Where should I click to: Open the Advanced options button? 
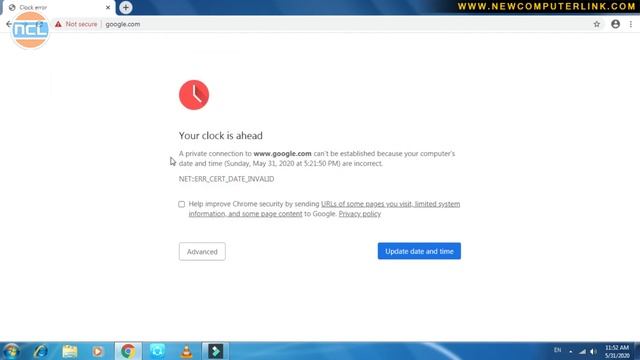(x=202, y=251)
